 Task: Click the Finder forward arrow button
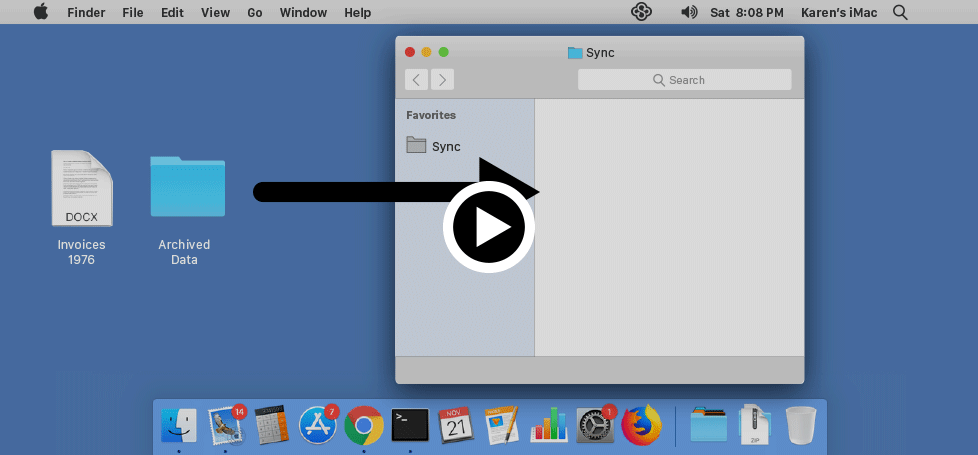(442, 80)
